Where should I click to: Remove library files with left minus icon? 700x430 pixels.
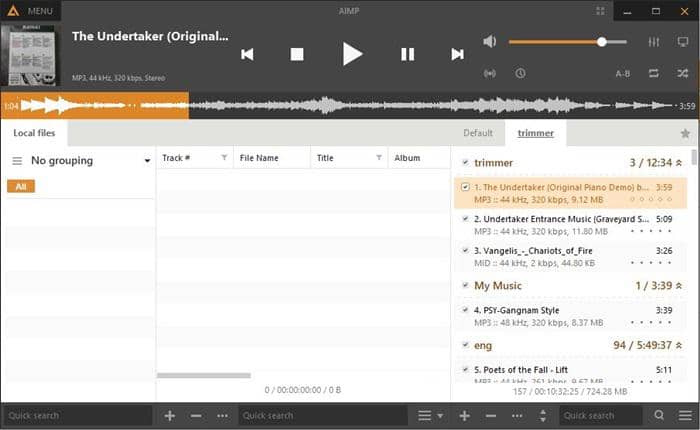196,416
